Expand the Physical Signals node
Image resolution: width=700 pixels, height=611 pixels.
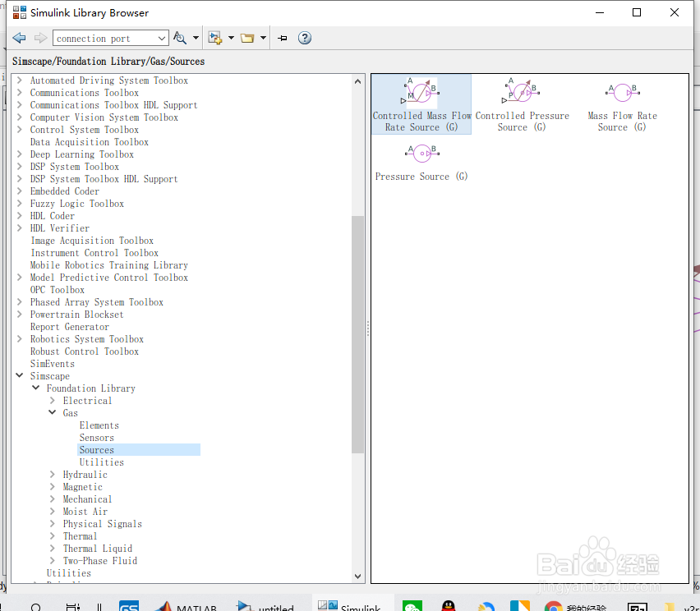(53, 523)
